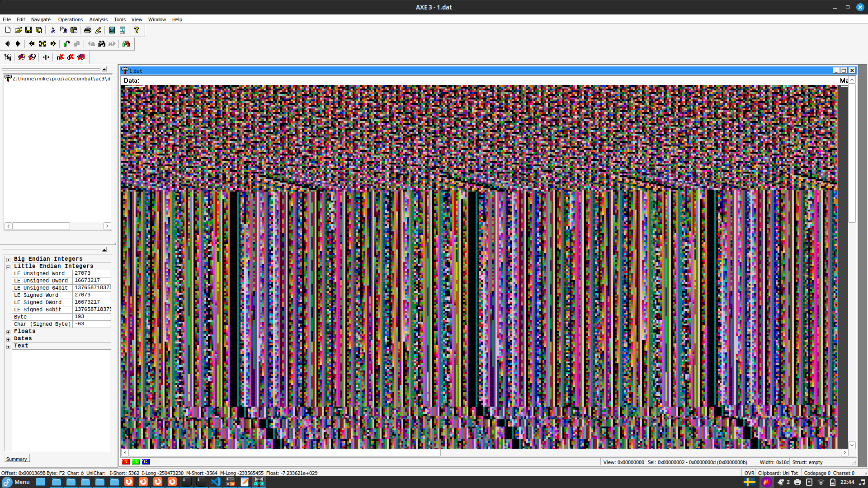
Task: Select the Summary tab
Action: [17, 459]
